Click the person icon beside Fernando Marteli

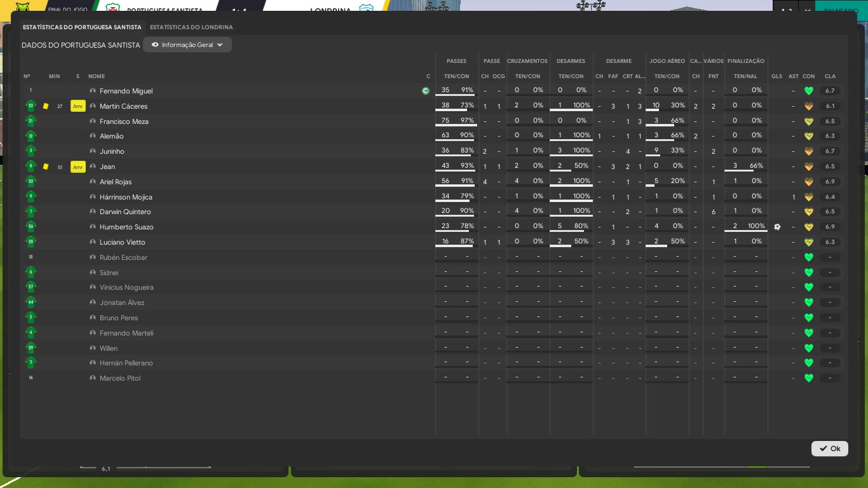tap(93, 333)
